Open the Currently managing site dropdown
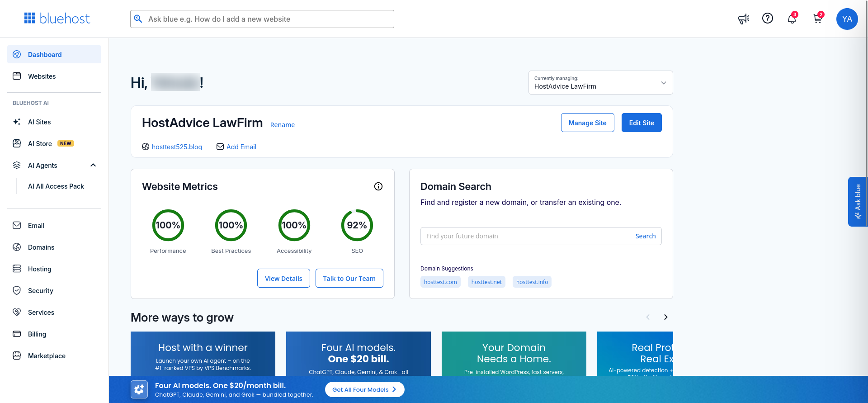Image resolution: width=868 pixels, height=403 pixels. point(600,82)
